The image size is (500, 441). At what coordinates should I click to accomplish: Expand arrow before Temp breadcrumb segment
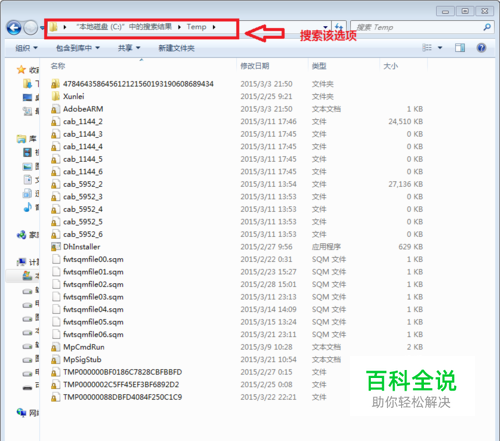tap(179, 27)
